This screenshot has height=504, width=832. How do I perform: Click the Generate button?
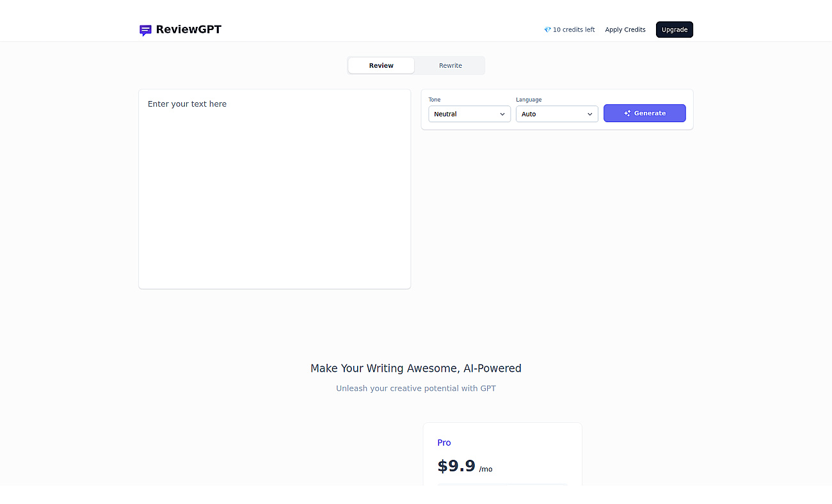(644, 113)
